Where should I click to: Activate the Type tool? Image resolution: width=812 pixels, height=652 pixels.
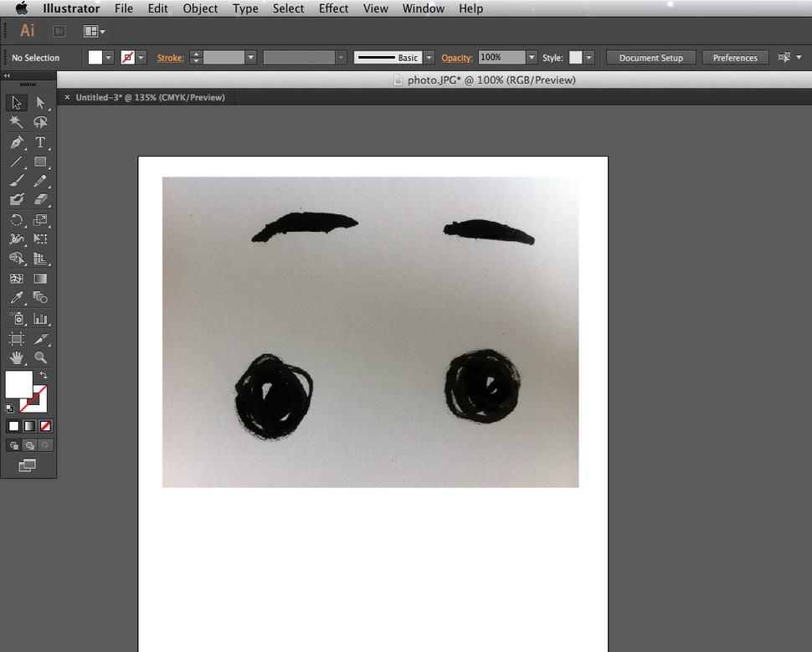[x=41, y=142]
